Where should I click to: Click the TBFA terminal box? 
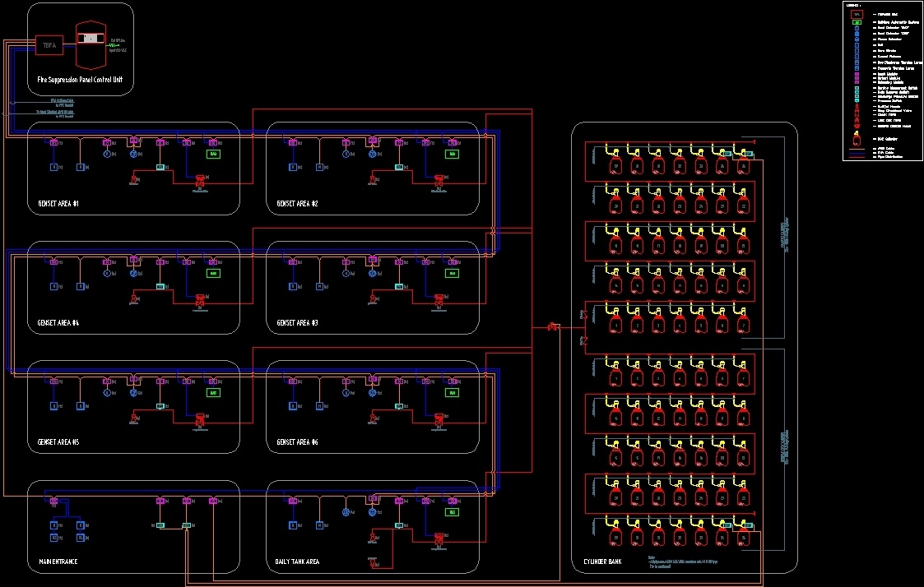(x=49, y=44)
